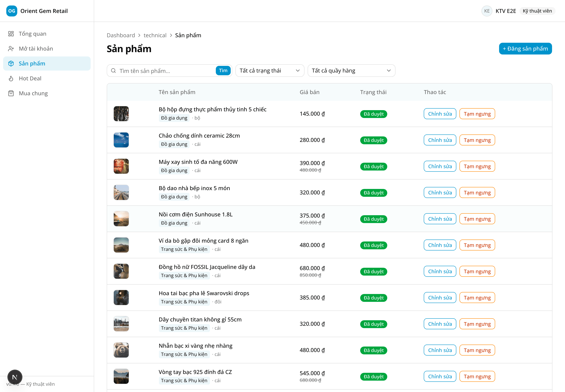Click thumbnail of Dây chuyền titan

pyautogui.click(x=121, y=324)
